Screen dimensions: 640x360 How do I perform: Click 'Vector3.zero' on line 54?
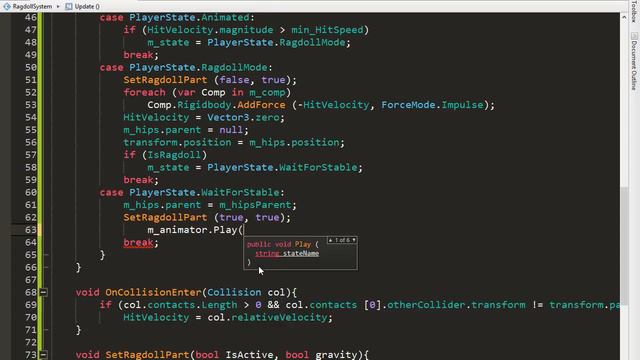click(x=243, y=118)
